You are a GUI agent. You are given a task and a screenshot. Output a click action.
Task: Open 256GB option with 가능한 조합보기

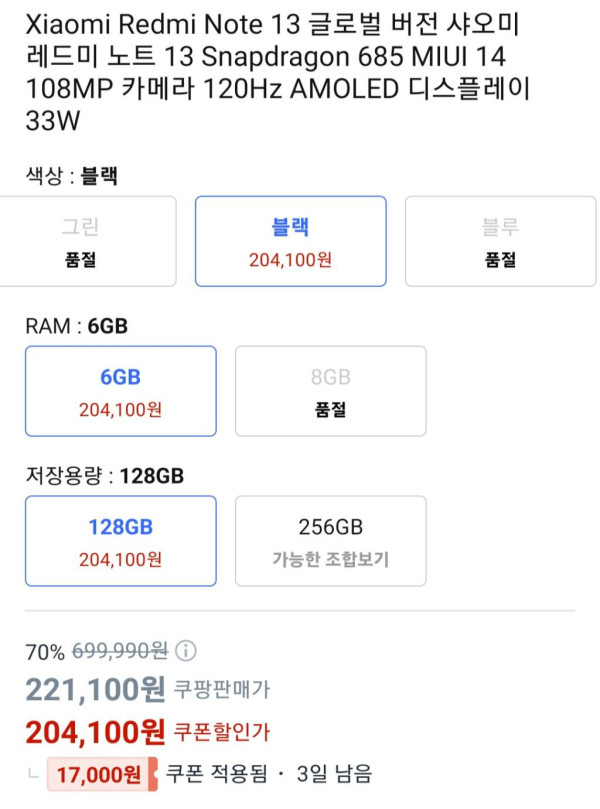pos(330,541)
